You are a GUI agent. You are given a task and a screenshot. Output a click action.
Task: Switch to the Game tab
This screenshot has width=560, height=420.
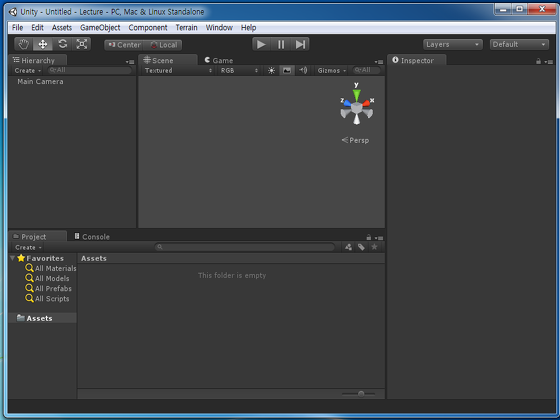(x=219, y=60)
